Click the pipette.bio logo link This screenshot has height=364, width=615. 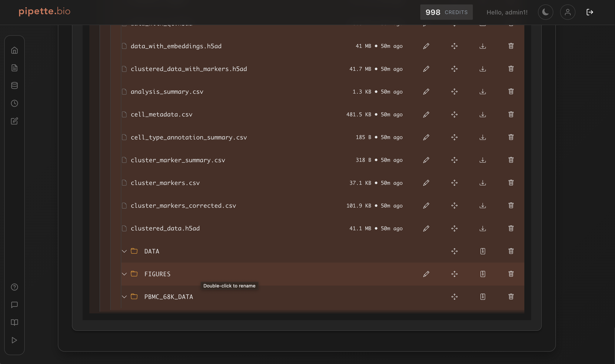pyautogui.click(x=44, y=11)
